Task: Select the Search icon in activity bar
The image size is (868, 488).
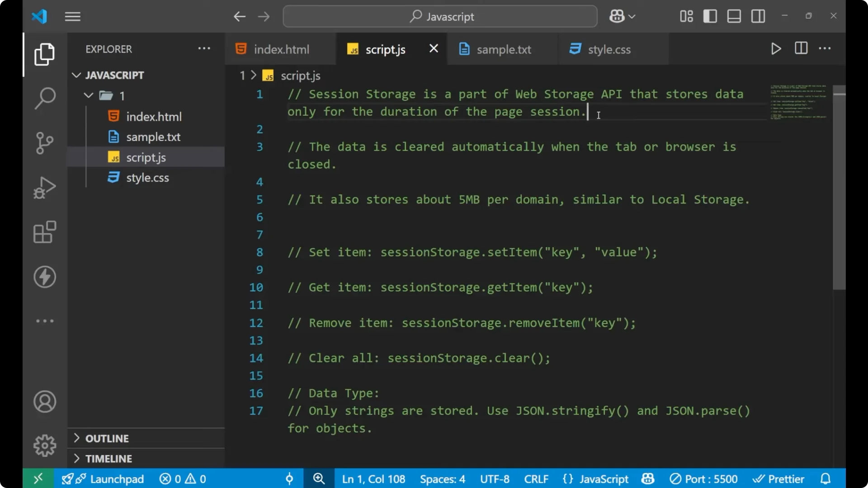Action: (x=44, y=98)
